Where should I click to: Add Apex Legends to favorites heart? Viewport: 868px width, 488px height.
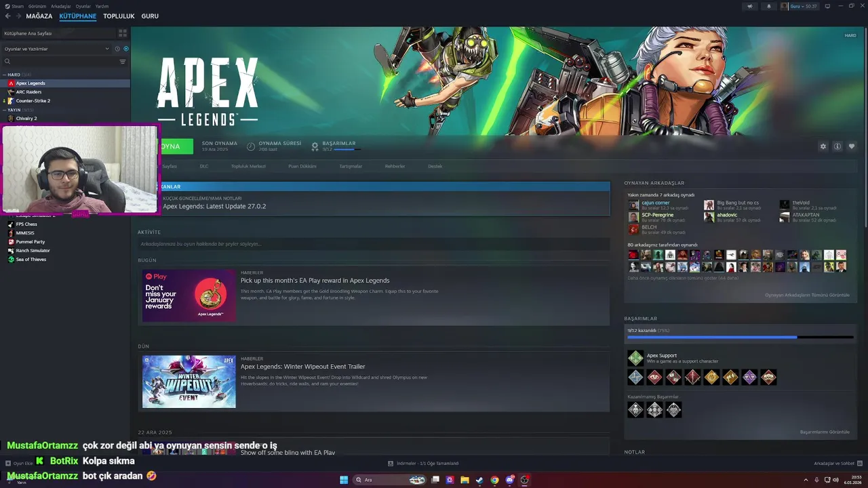point(852,146)
